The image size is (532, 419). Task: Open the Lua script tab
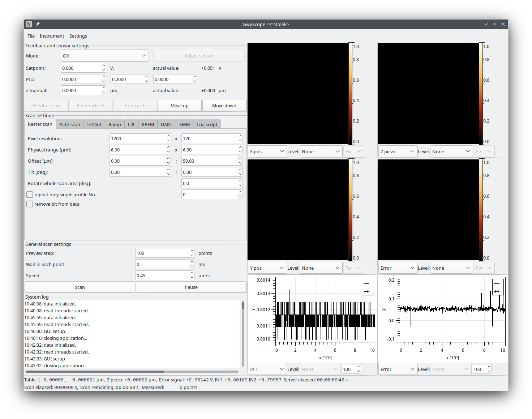point(207,124)
